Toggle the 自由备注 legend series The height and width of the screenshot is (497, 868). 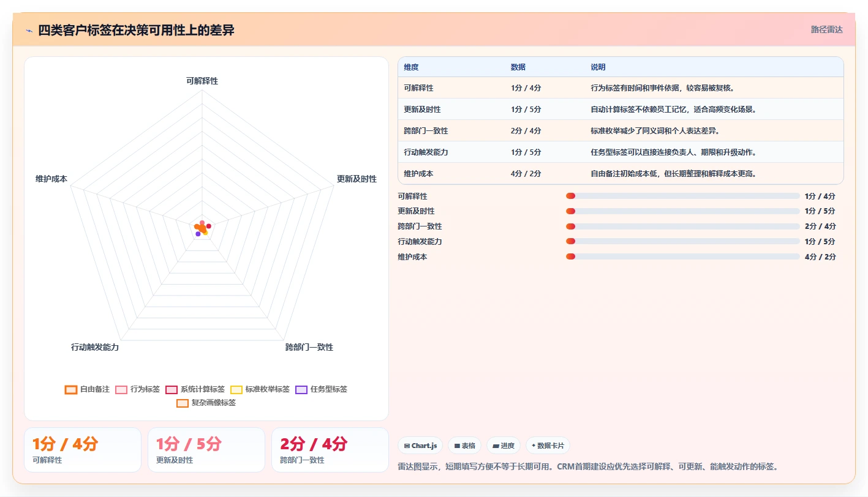tap(87, 389)
